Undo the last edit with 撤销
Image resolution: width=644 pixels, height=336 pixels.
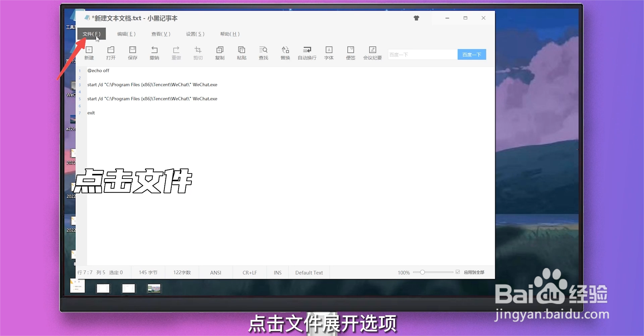coord(154,53)
